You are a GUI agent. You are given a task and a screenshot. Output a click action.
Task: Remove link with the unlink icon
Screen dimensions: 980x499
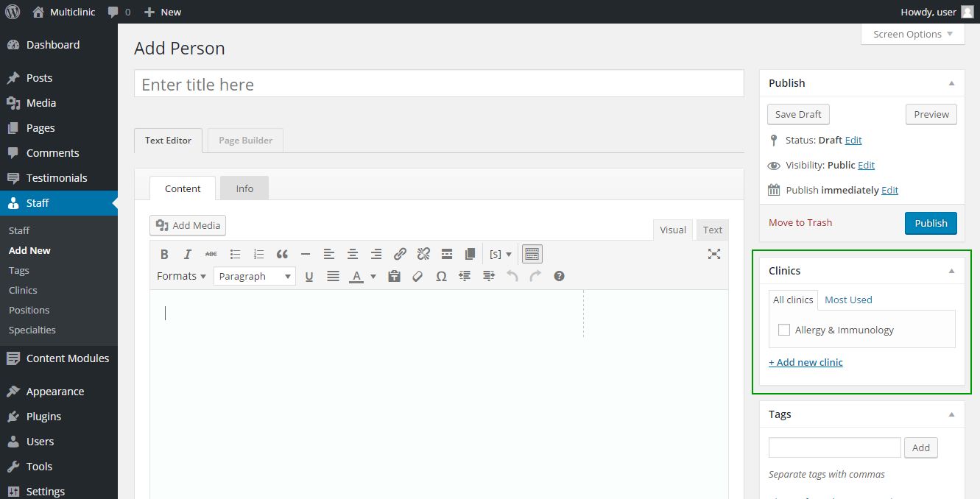click(x=423, y=254)
